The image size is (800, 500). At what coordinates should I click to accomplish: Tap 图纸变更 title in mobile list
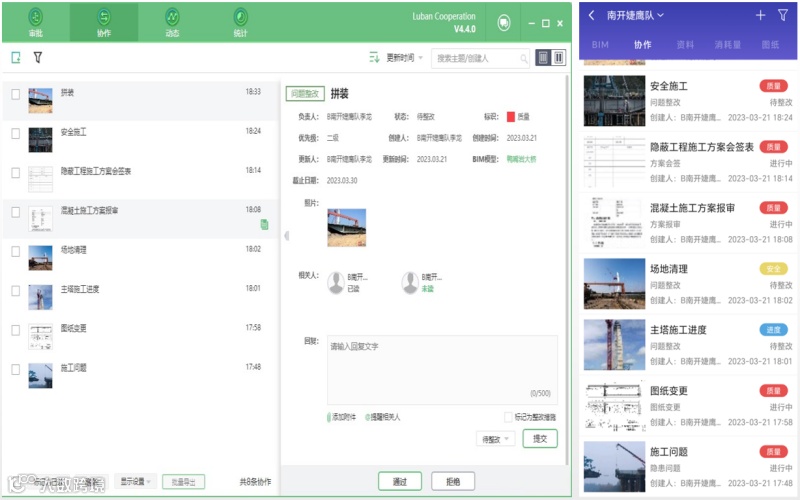[x=668, y=391]
